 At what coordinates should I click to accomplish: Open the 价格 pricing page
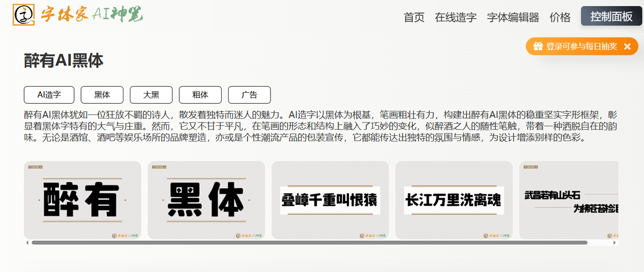(560, 17)
